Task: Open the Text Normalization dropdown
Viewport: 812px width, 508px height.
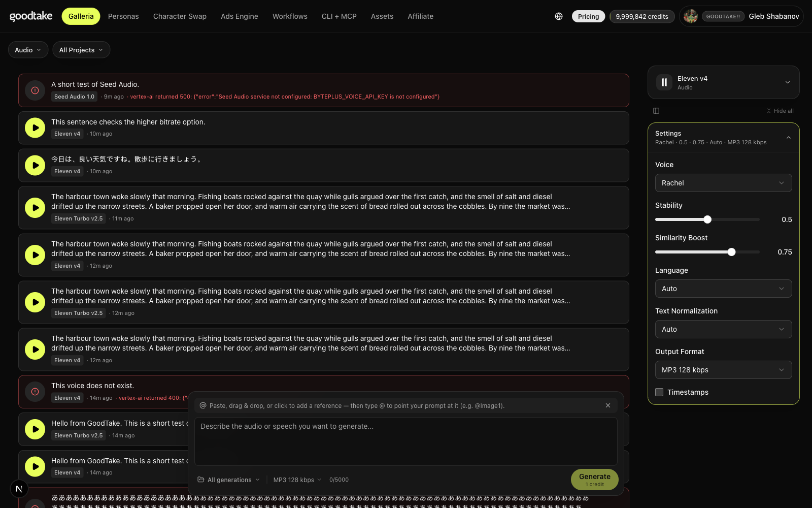Action: point(724,329)
